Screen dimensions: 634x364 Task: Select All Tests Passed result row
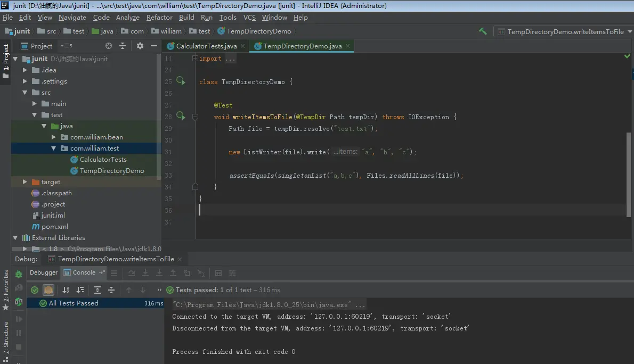pyautogui.click(x=95, y=303)
